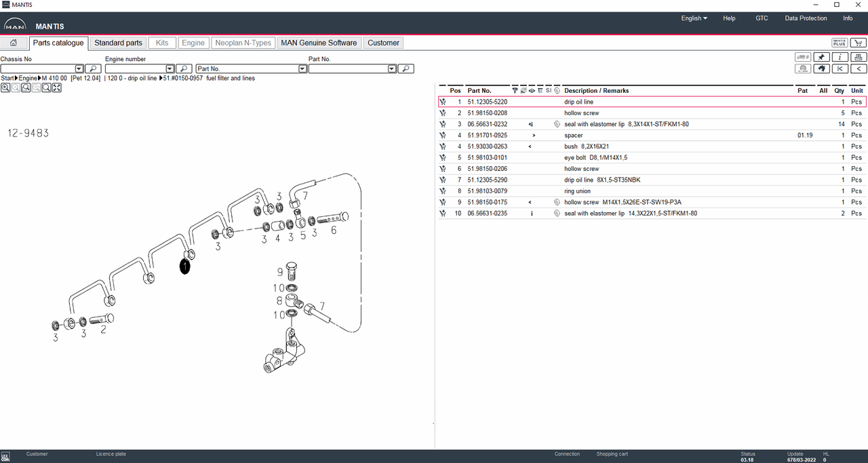
Task: Expand the Part No. value dropdown arrow
Action: click(392, 68)
